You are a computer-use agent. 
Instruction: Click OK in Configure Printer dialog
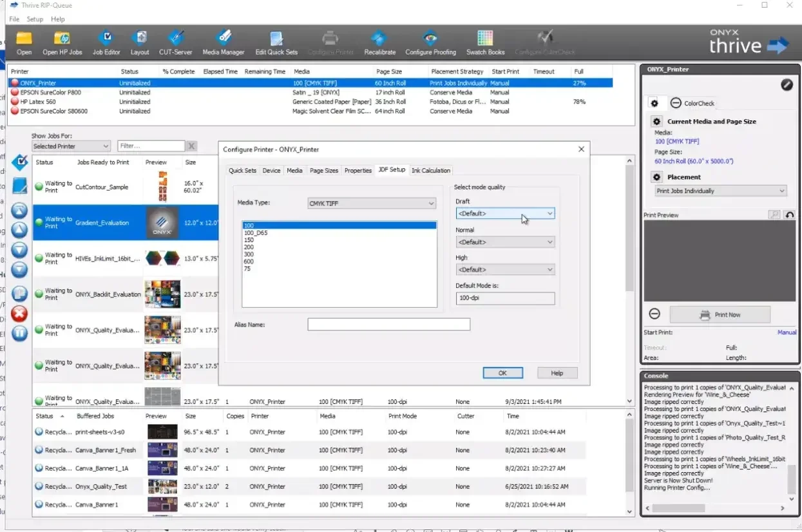pyautogui.click(x=502, y=373)
